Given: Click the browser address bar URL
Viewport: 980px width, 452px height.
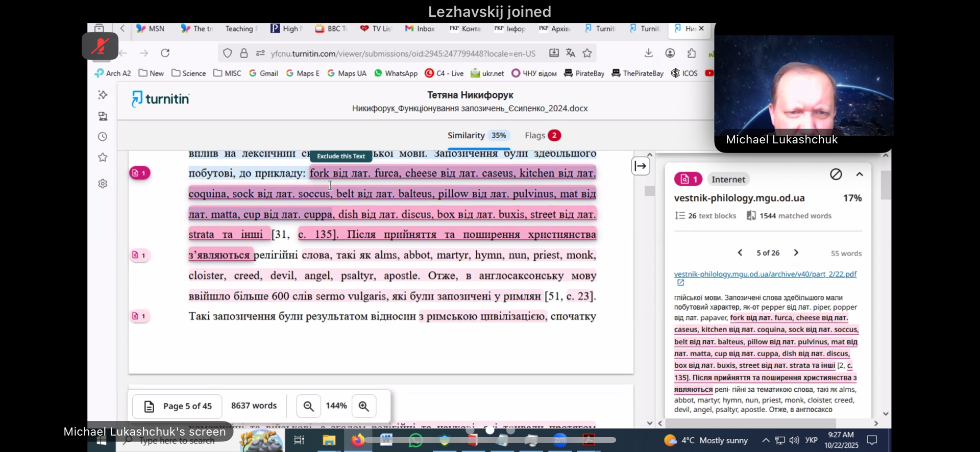Looking at the screenshot, I should tap(403, 53).
